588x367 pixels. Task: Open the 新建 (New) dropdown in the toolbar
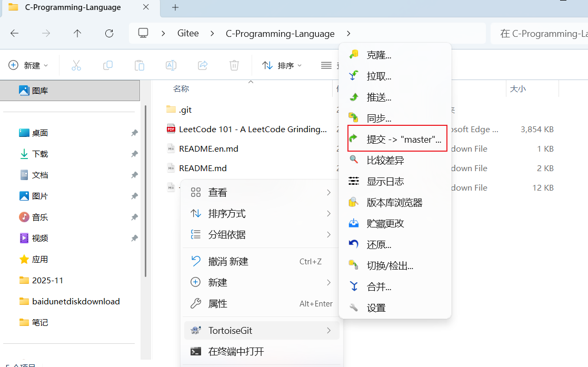click(x=28, y=65)
